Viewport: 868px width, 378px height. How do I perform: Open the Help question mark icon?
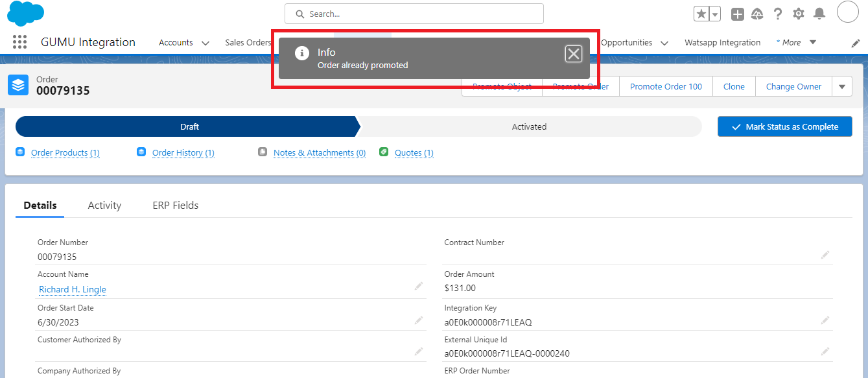tap(778, 14)
